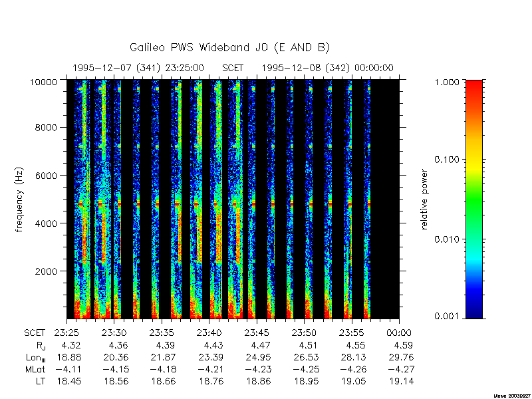Click MLat value -4.11
The height and width of the screenshot is (399, 532).
[69, 369]
